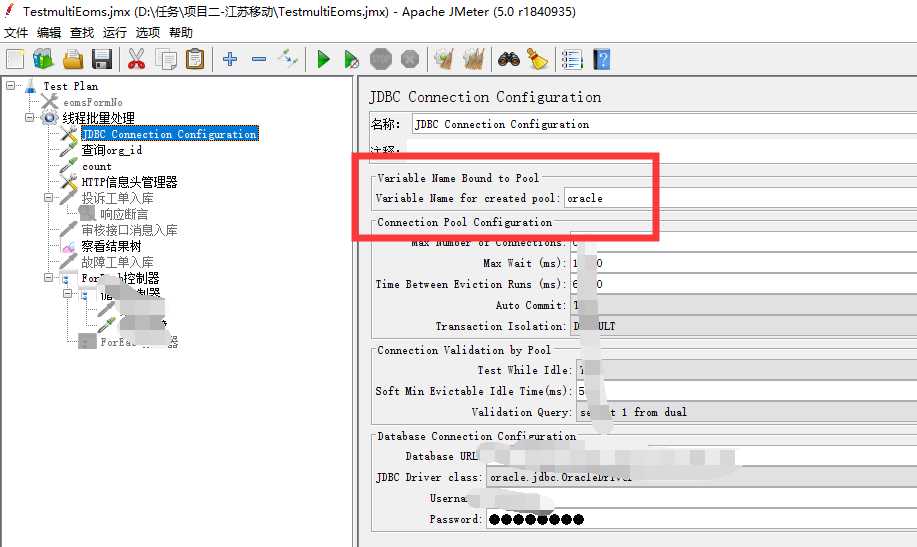Image resolution: width=917 pixels, height=547 pixels.
Task: Click the Paste clipboard icon
Action: 195,59
